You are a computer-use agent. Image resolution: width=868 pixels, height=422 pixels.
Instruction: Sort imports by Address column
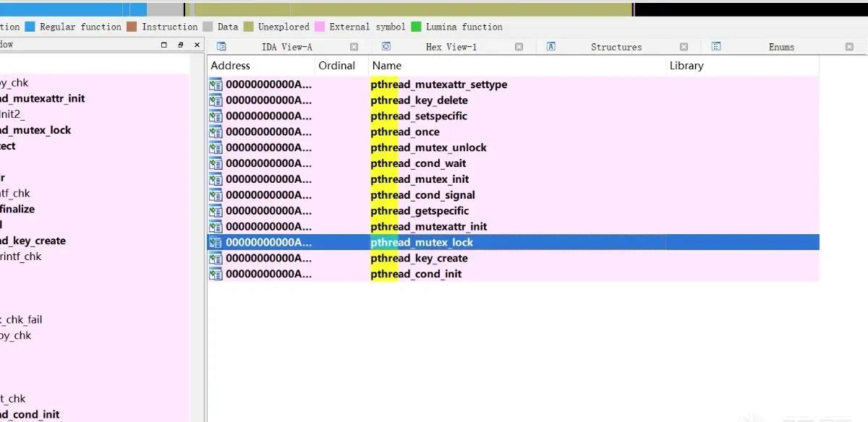pyautogui.click(x=261, y=66)
